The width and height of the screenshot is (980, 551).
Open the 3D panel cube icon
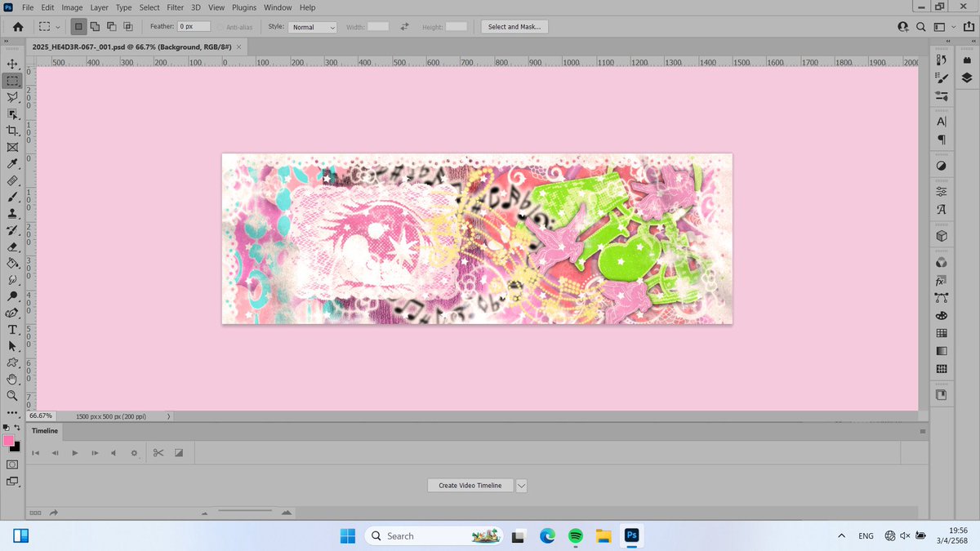click(x=942, y=236)
